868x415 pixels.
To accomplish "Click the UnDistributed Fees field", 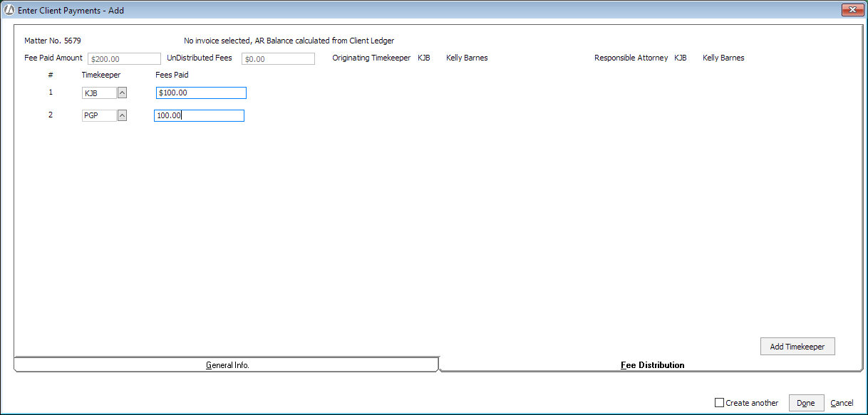I will 278,58.
